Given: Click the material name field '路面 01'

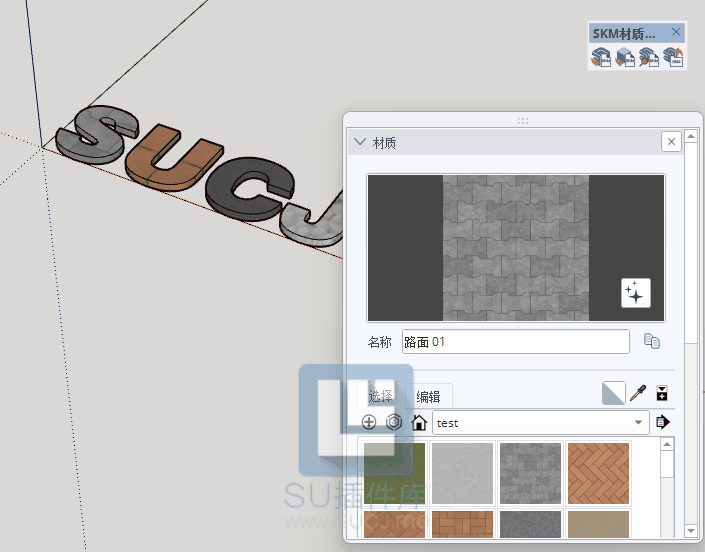Looking at the screenshot, I should coord(515,342).
